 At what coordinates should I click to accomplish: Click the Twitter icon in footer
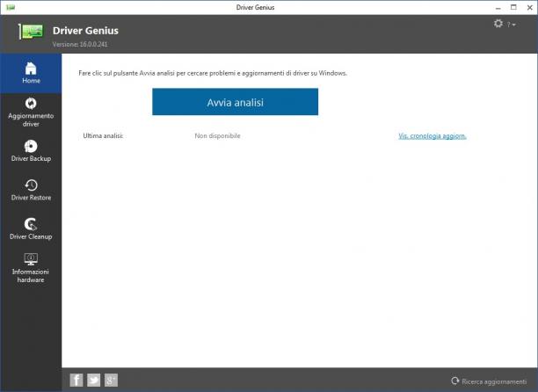pos(94,380)
